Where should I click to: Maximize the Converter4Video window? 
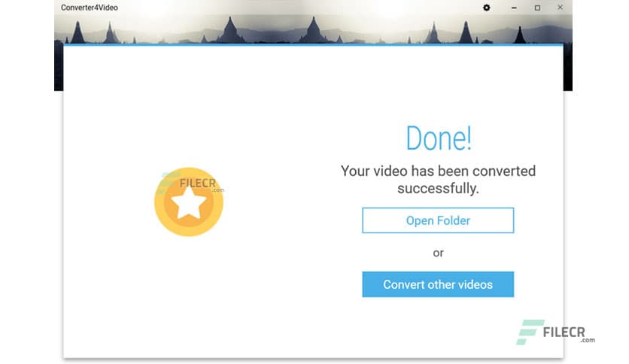[537, 8]
